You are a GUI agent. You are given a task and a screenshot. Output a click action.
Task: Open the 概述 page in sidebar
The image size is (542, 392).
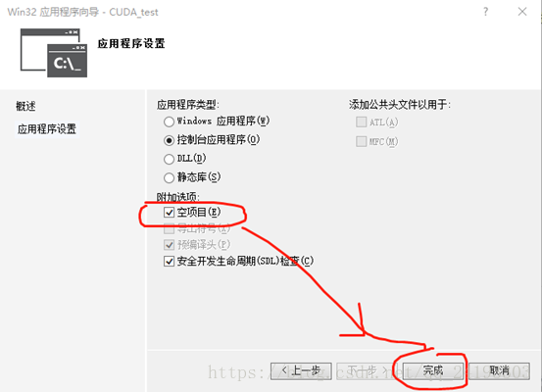pos(25,106)
